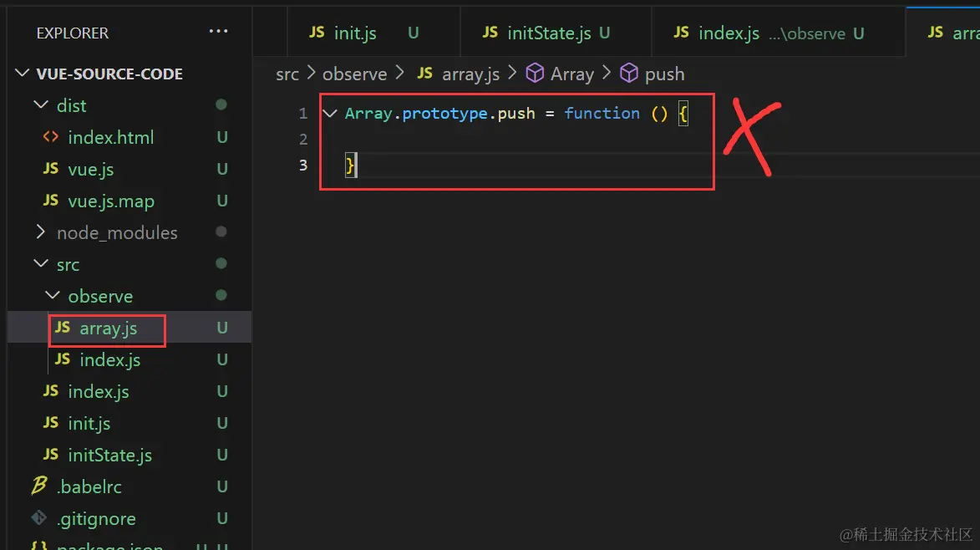Select array.js in the file tree
Image resolution: width=980 pixels, height=550 pixels.
(x=108, y=328)
